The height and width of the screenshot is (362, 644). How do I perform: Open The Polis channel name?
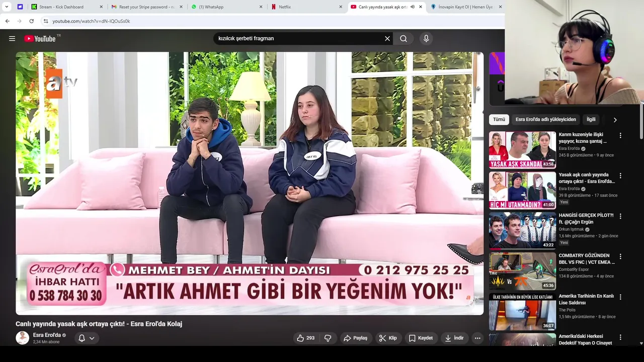coord(567,310)
